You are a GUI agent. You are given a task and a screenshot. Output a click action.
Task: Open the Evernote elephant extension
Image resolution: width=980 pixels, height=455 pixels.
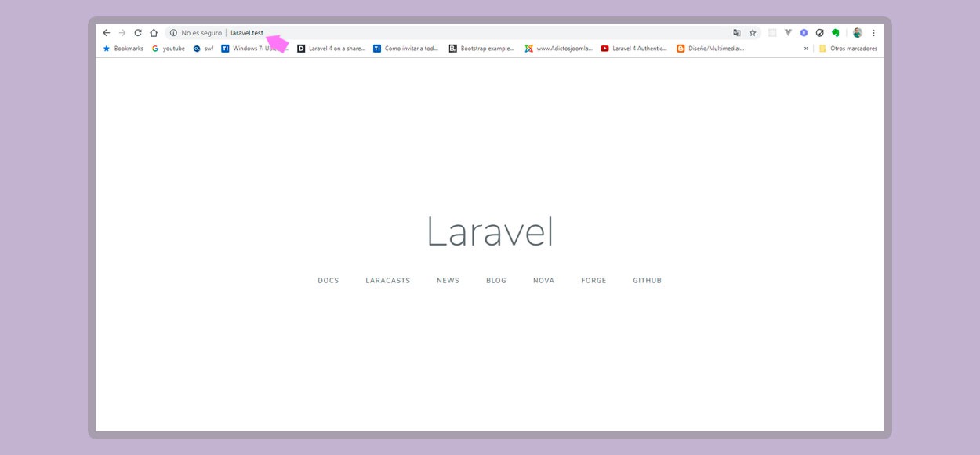click(836, 33)
